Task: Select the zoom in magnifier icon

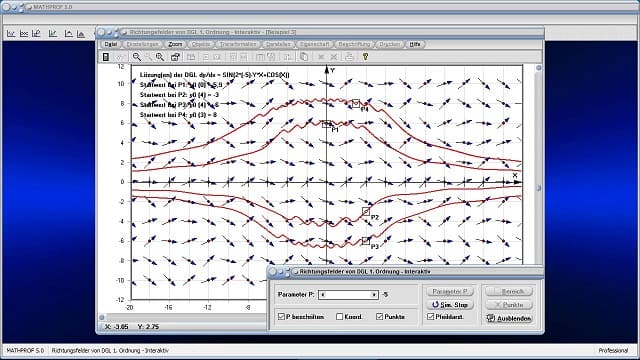Action: click(137, 57)
